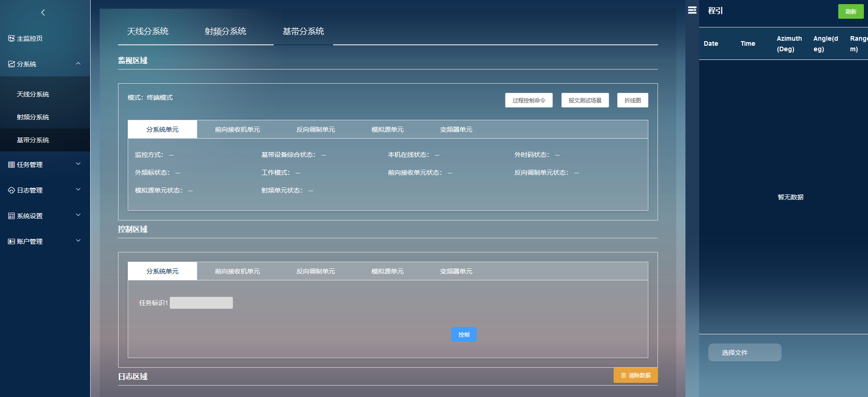
Task: Click the 报文测试场景 button
Action: point(585,100)
